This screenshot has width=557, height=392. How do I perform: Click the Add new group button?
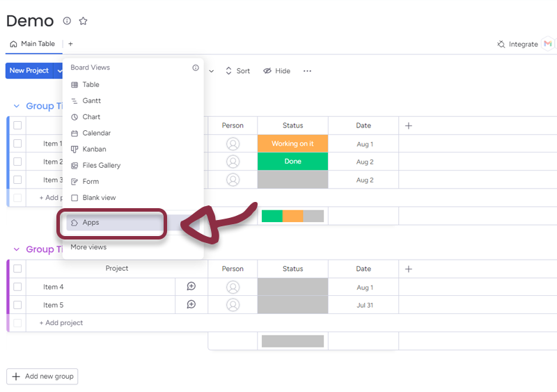click(42, 376)
